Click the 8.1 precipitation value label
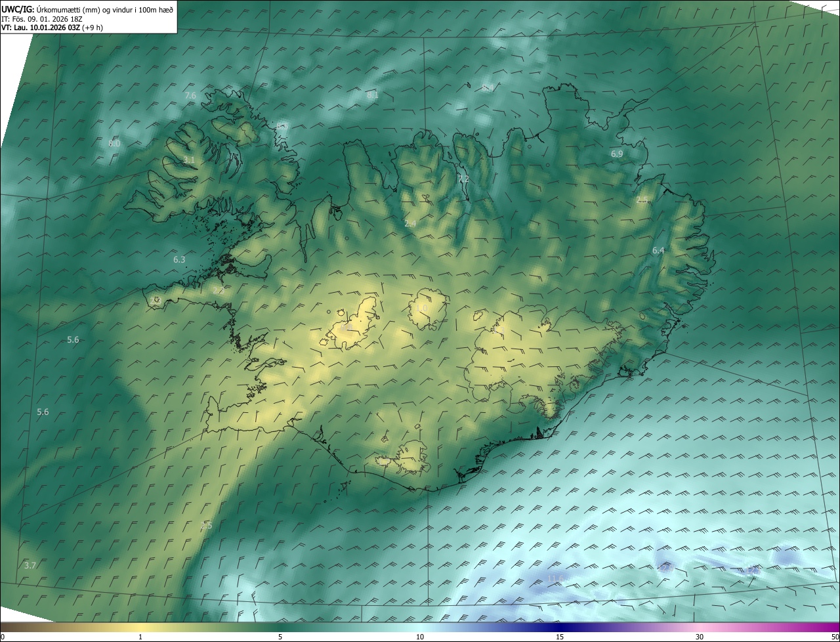Screen dimensions: 840x642 (x=373, y=95)
